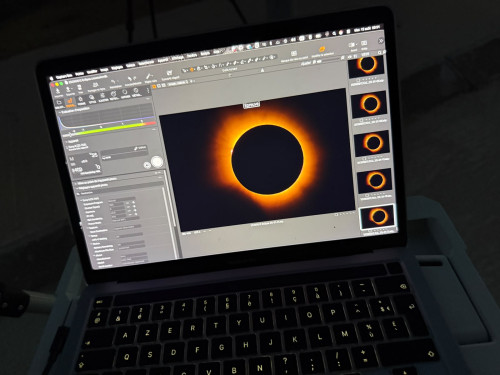Click the orange icon above the viewer
The height and width of the screenshot is (375, 500).
pyautogui.click(x=154, y=87)
